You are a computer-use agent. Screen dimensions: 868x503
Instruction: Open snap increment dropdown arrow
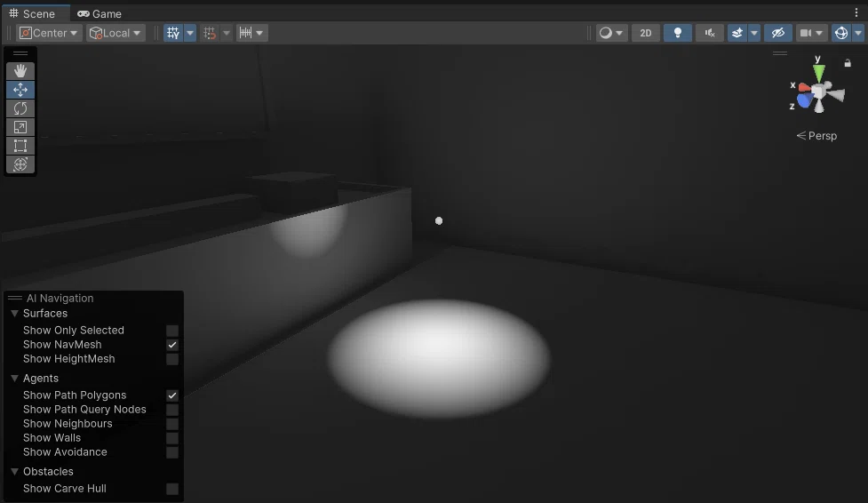coord(259,33)
